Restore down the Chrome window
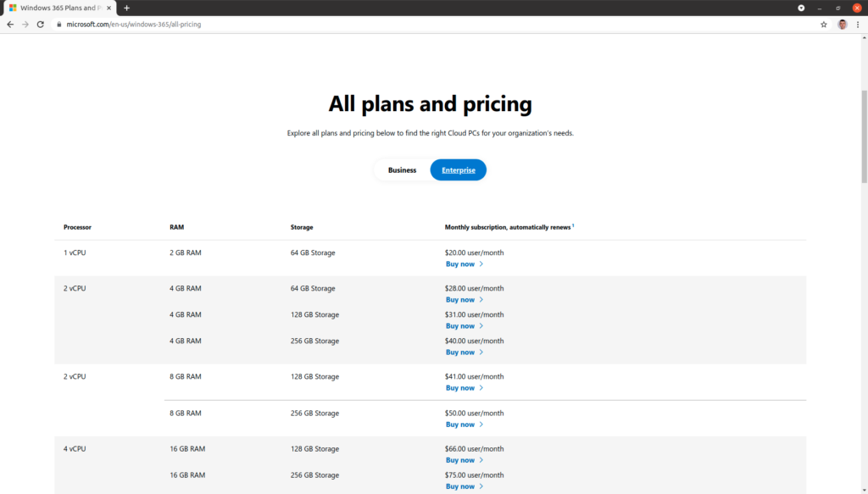Image resolution: width=868 pixels, height=494 pixels. tap(838, 8)
